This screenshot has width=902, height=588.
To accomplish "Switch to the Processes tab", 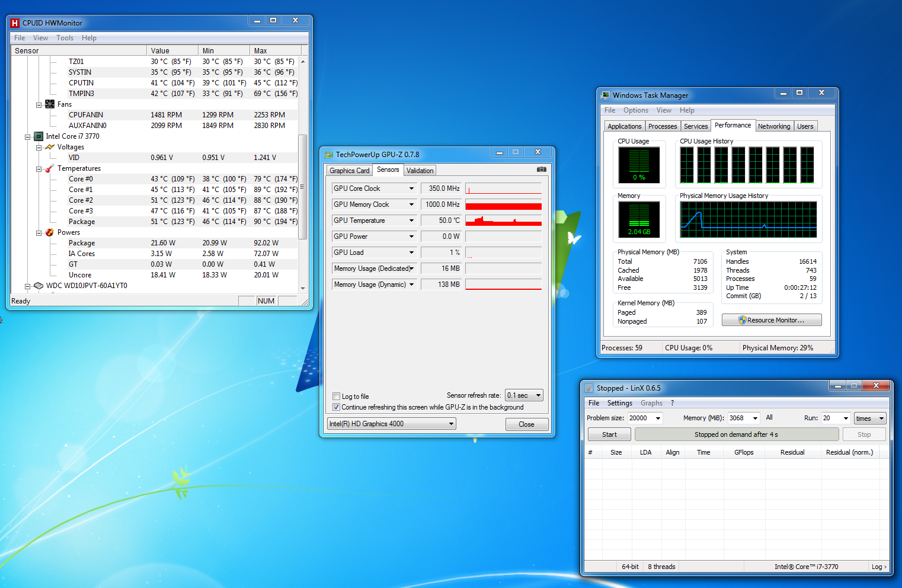I will [x=662, y=126].
